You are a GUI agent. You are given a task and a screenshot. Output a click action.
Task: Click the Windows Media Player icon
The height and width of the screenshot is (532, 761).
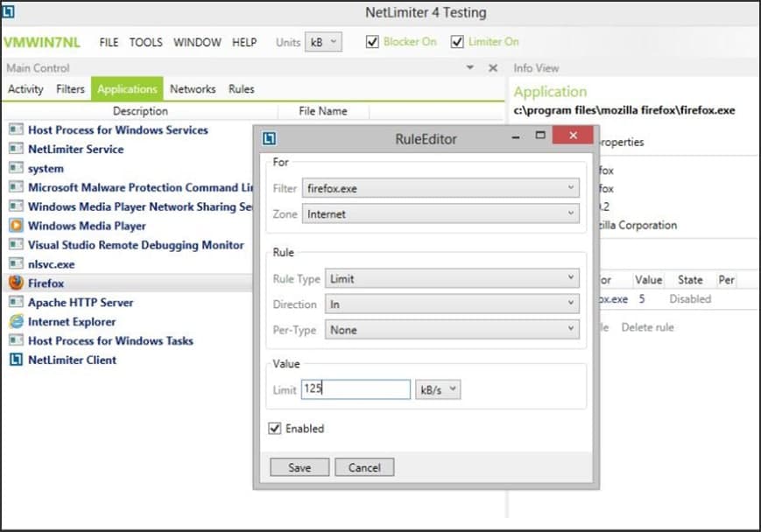tap(16, 226)
